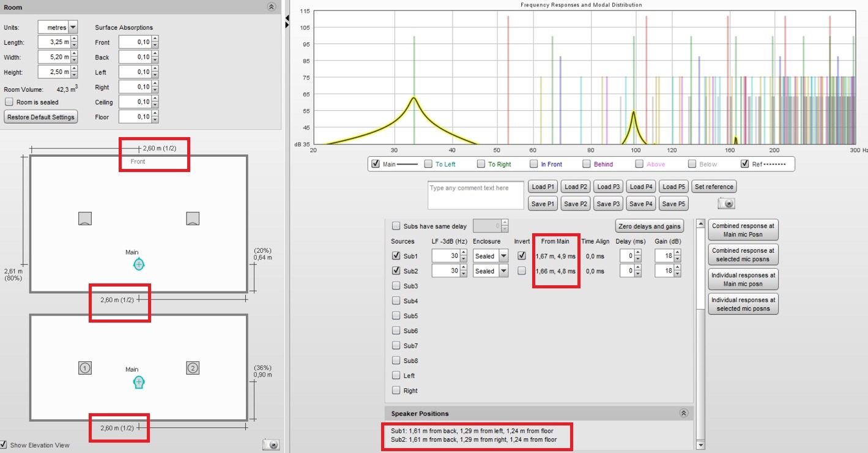Image resolution: width=868 pixels, height=453 pixels.
Task: Select the left subwoofer icon in plan view
Action: [85, 219]
